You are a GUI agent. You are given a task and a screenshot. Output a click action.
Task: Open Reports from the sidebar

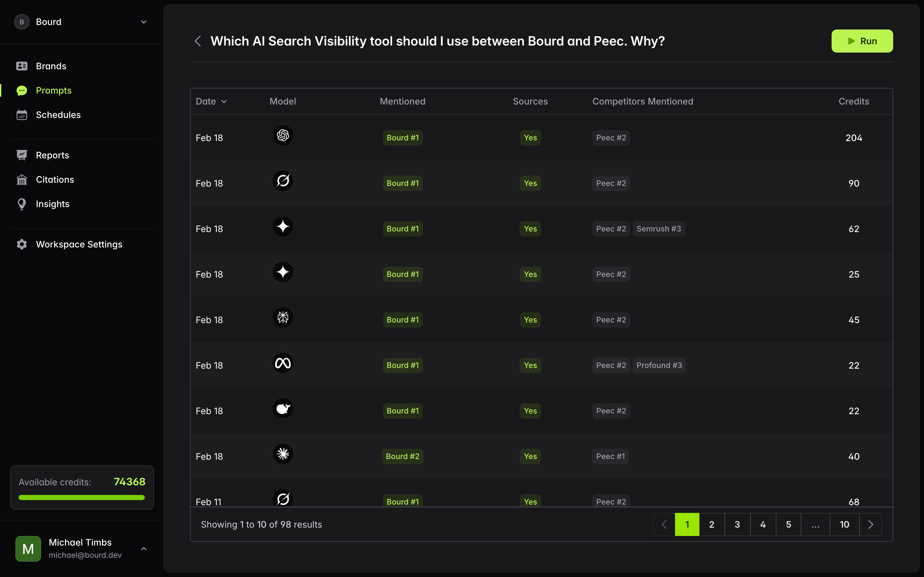[52, 155]
